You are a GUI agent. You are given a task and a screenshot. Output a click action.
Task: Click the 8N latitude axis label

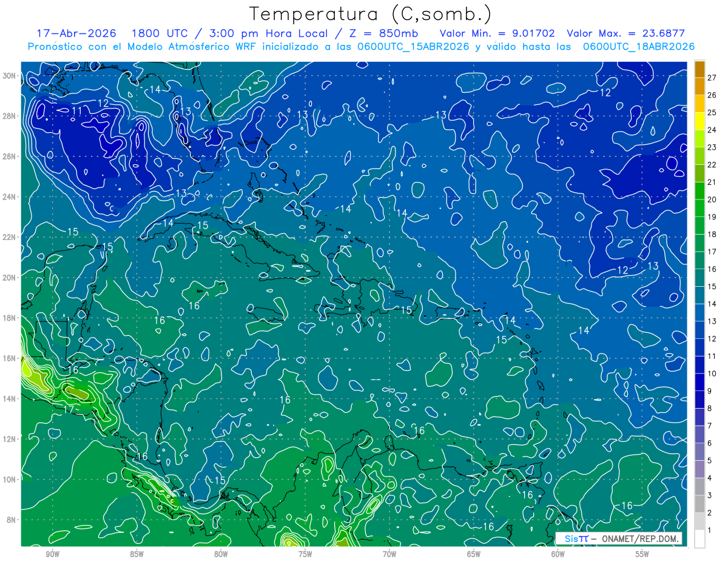[12, 520]
